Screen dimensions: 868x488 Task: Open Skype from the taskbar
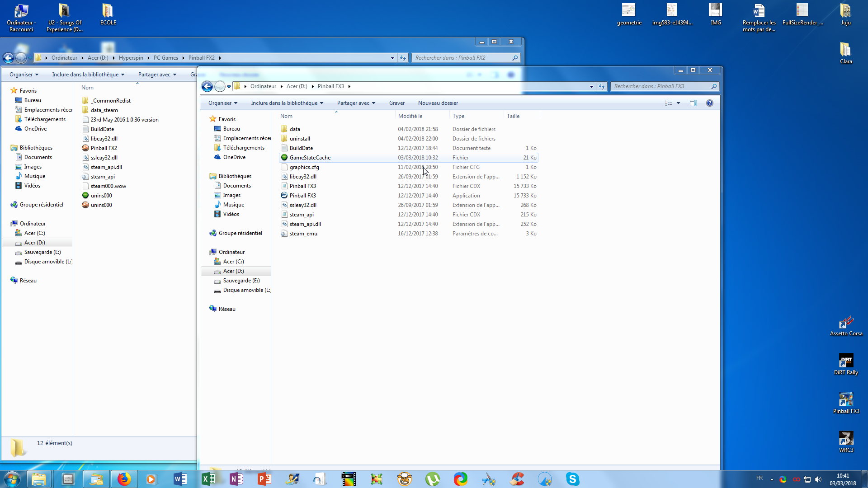pos(572,479)
